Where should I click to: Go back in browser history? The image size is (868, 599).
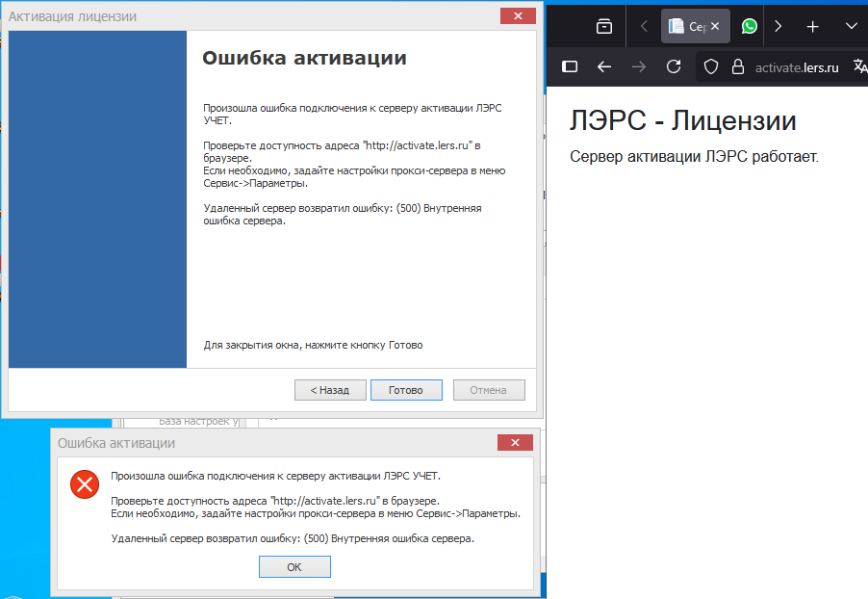click(604, 67)
